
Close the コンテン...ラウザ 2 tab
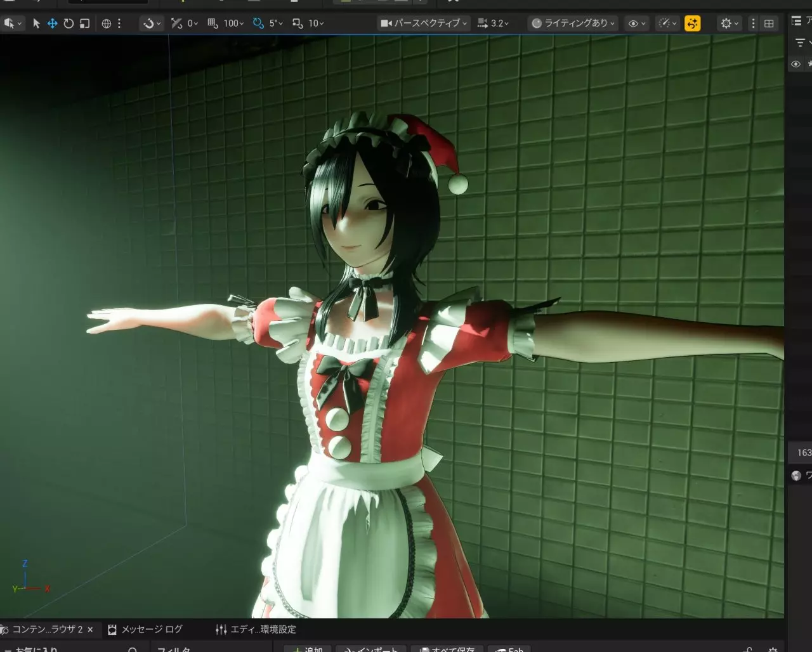(x=90, y=629)
